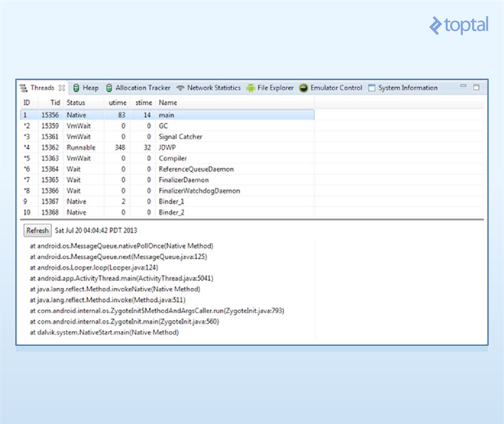Click the System Information monitor icon
The image size is (504, 424).
[371, 88]
